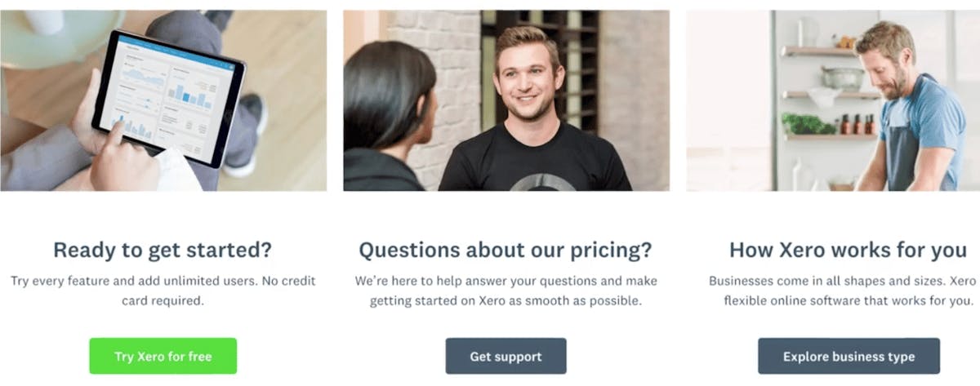980x386 pixels.
Task: Click the 'Businesses come in all shapes' paragraph
Action: pyautogui.click(x=841, y=291)
